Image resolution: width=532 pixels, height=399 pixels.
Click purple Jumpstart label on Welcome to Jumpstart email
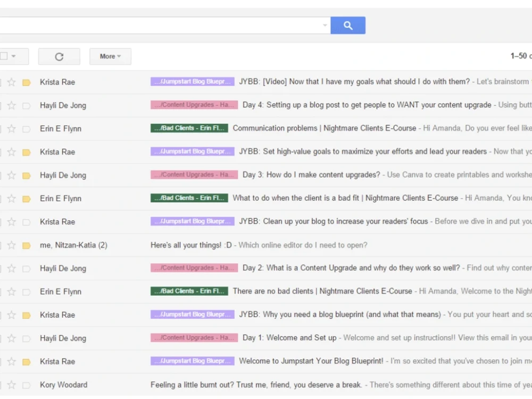(193, 361)
